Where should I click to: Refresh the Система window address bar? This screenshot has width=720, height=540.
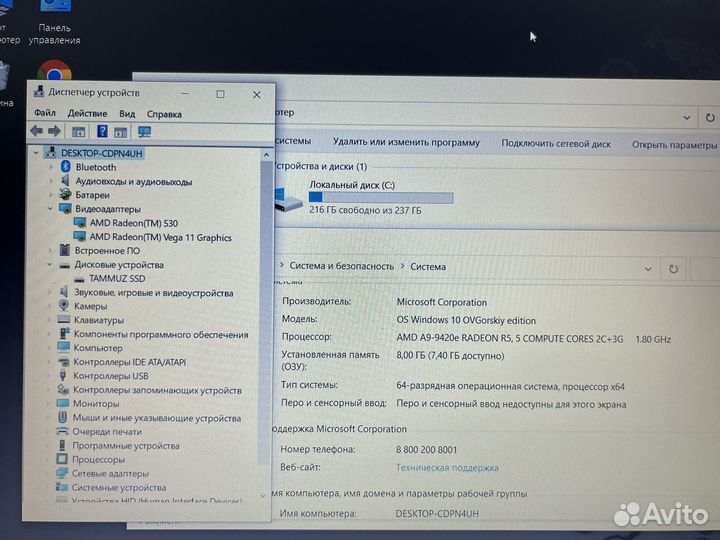(x=673, y=269)
